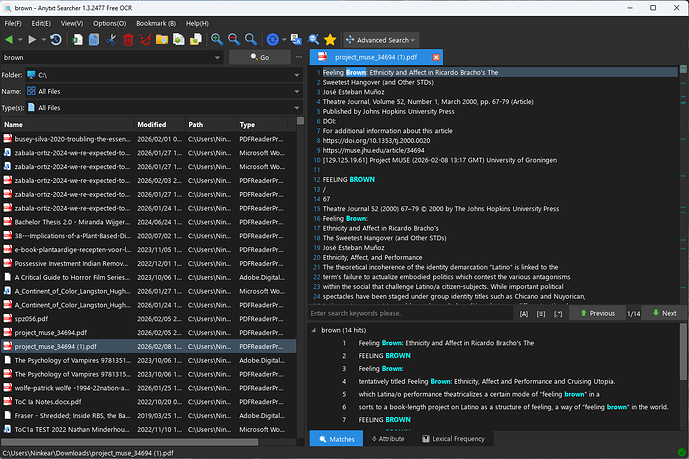The height and width of the screenshot is (459, 689).
Task: Click the zoom out magnifier icon
Action: [x=234, y=40]
